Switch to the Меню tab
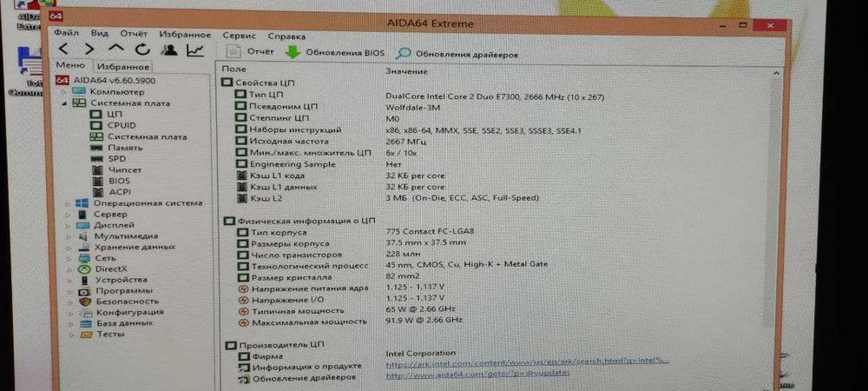 pyautogui.click(x=71, y=65)
